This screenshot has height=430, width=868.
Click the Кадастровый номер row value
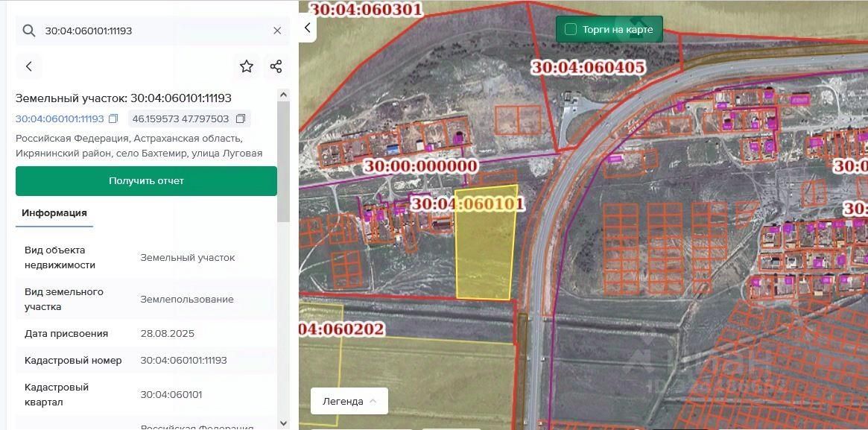tap(184, 360)
